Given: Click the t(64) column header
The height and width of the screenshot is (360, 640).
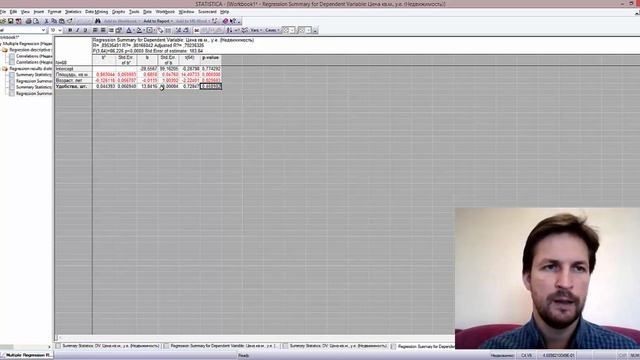Looking at the screenshot, I should point(190,60).
